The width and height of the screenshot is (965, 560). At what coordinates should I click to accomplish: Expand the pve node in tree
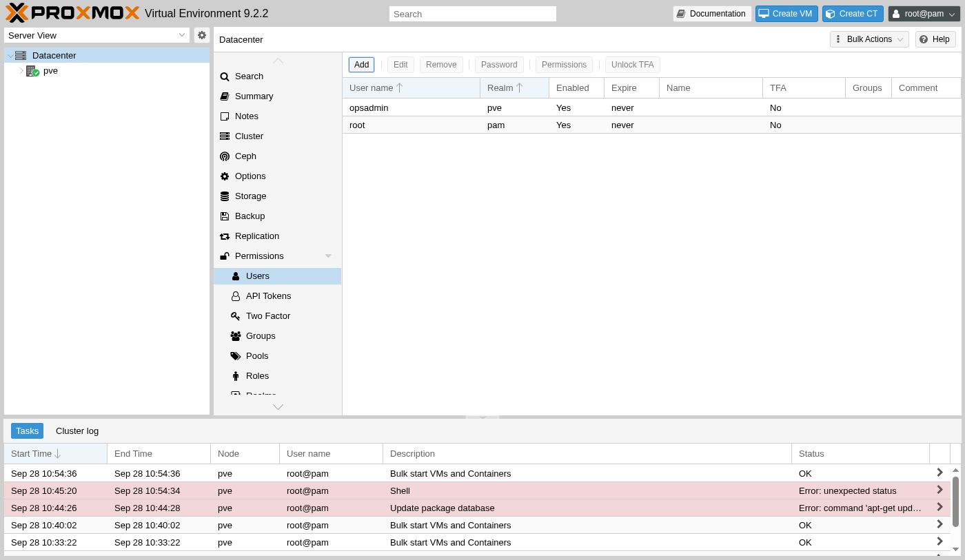click(x=21, y=70)
